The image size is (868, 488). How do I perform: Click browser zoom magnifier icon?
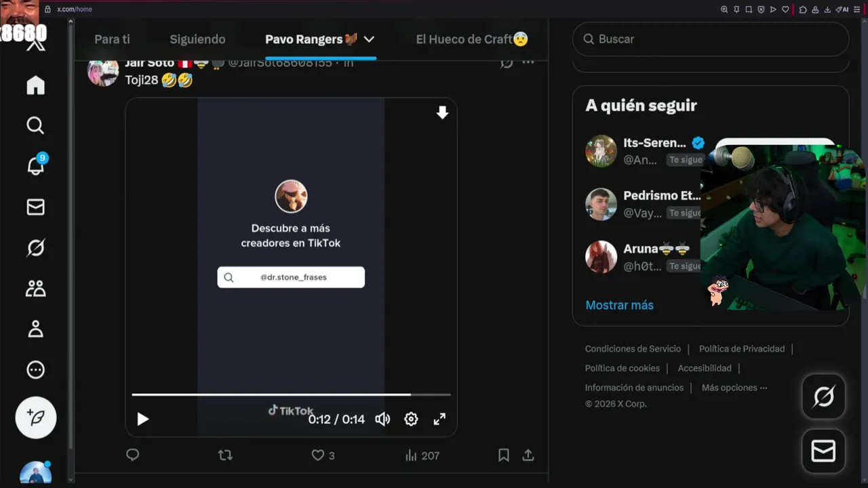pyautogui.click(x=724, y=9)
